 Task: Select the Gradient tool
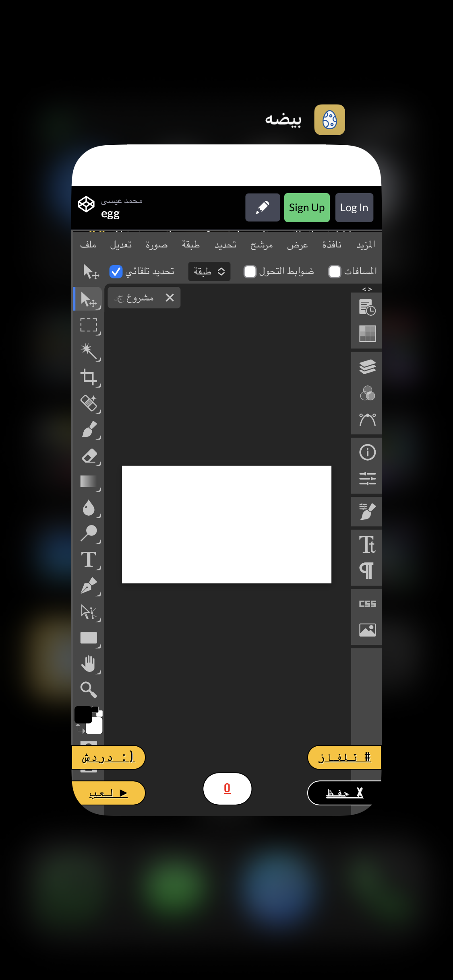89,482
